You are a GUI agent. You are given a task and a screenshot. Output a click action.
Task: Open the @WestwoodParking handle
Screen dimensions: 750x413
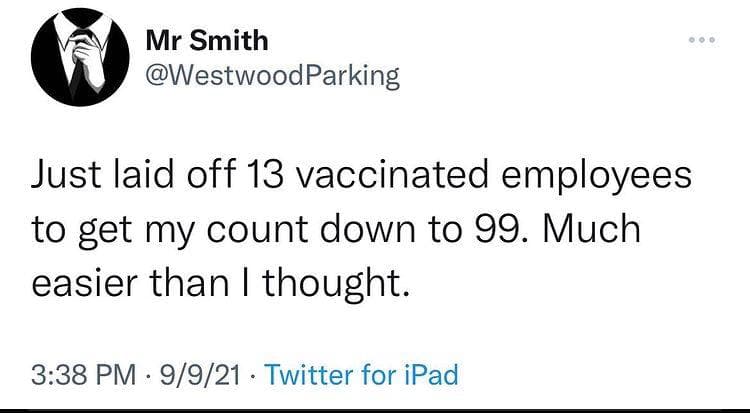(x=272, y=76)
